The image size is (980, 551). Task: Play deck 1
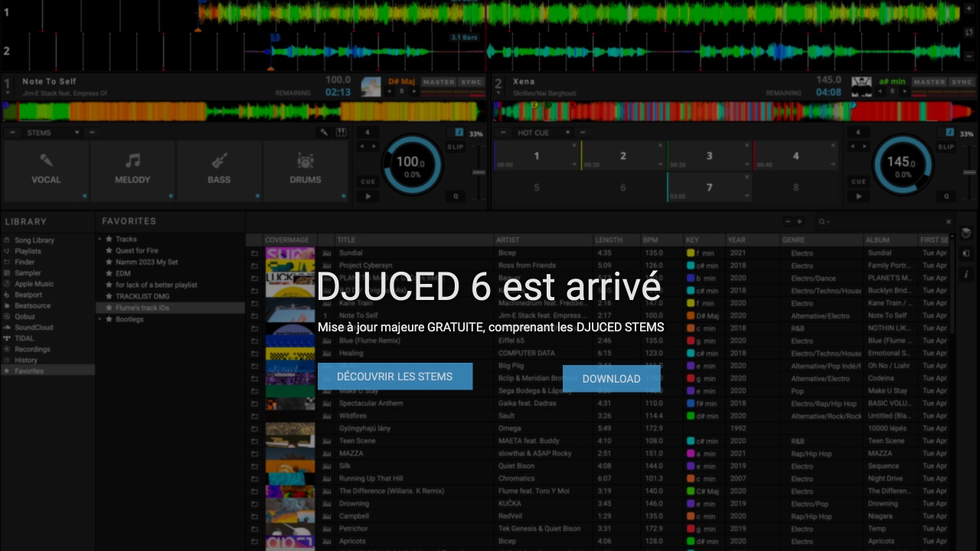[x=368, y=196]
